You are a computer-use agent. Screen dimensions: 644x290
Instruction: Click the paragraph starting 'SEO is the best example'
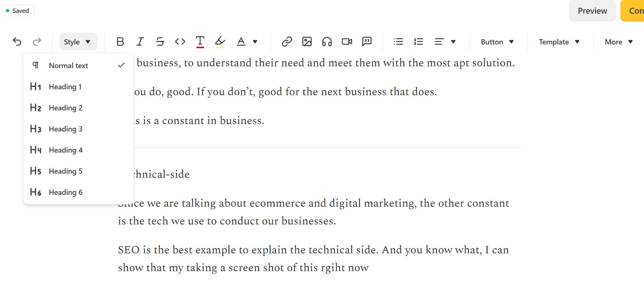tap(313, 259)
